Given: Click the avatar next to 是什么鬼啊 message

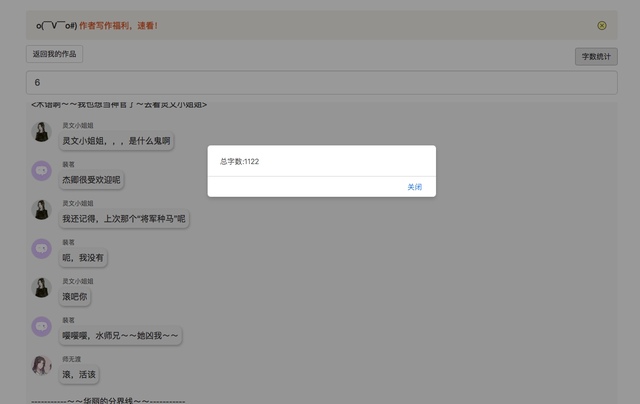Looking at the screenshot, I should [x=41, y=132].
